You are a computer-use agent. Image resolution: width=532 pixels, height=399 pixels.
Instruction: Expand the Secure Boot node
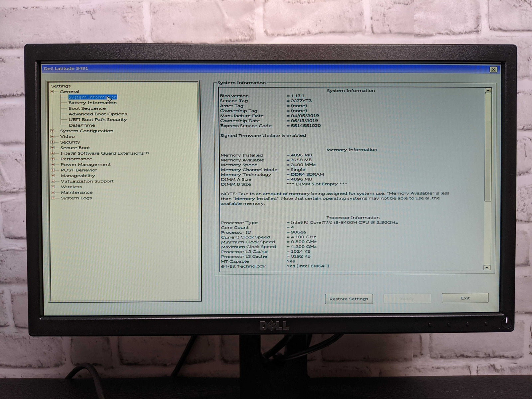52,148
